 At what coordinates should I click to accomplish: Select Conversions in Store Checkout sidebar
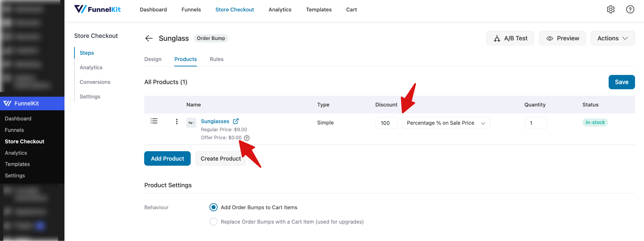click(x=95, y=82)
